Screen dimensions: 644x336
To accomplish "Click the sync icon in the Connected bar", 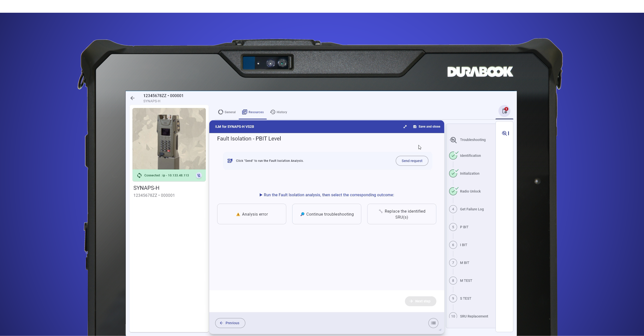I will coord(139,175).
